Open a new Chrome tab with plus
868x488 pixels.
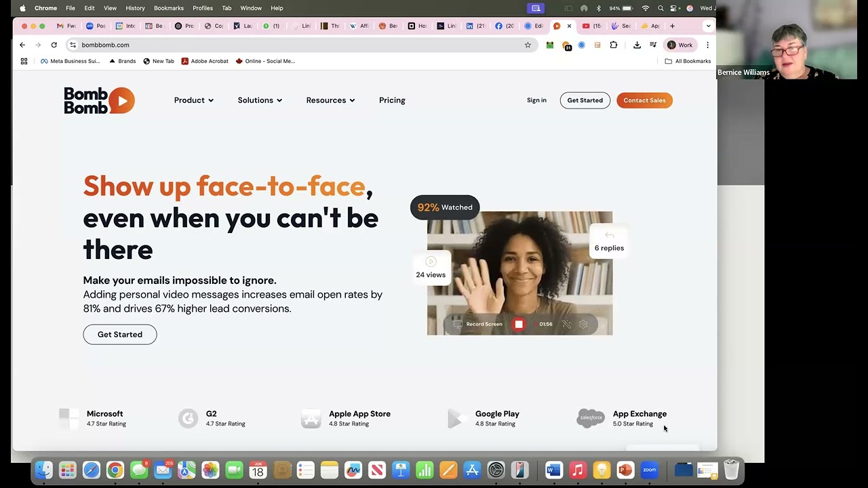tap(672, 26)
